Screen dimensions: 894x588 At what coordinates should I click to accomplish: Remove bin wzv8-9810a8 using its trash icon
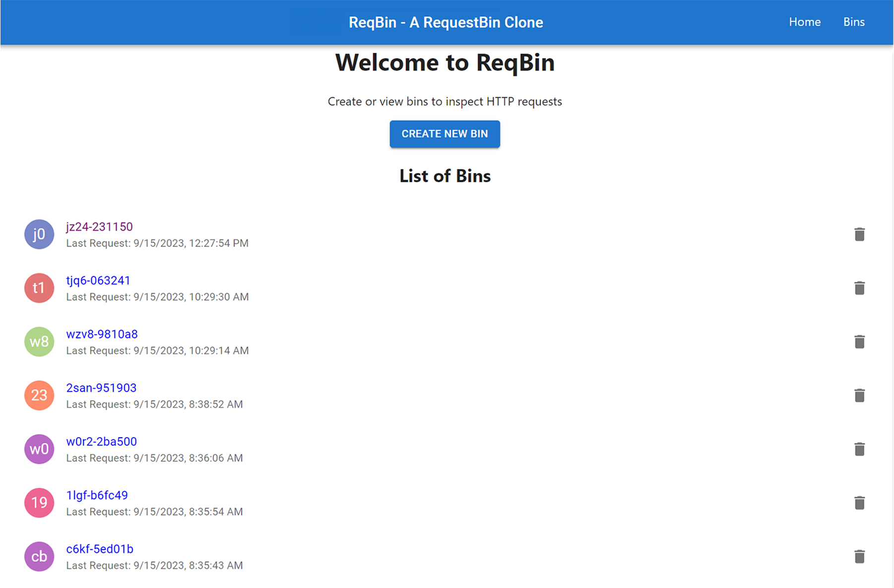pyautogui.click(x=859, y=342)
